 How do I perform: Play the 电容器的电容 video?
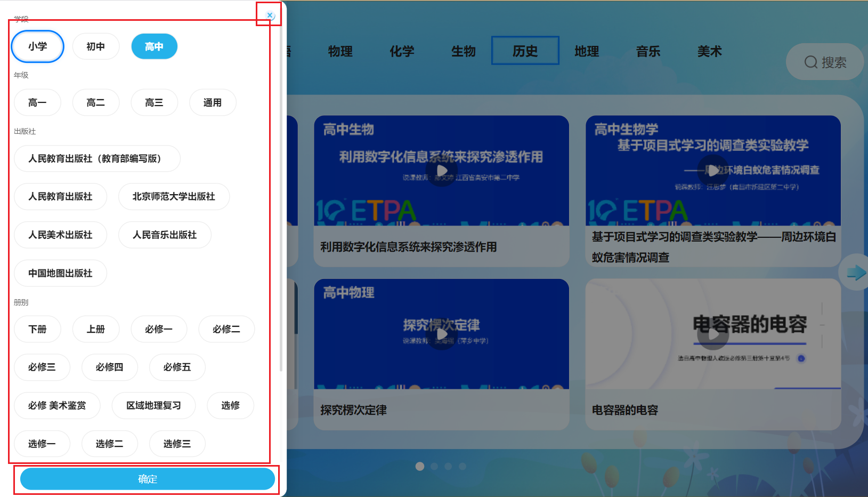click(x=713, y=334)
